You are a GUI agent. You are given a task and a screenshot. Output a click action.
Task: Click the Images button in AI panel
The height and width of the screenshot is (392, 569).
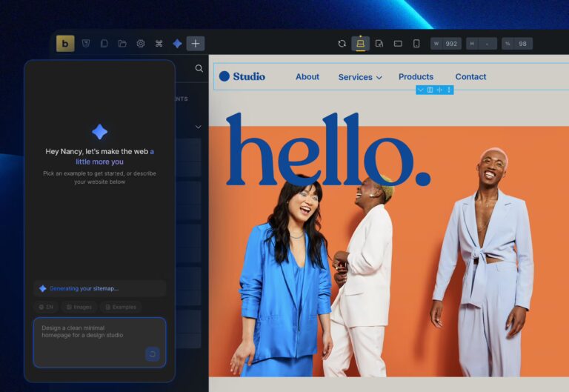79,307
